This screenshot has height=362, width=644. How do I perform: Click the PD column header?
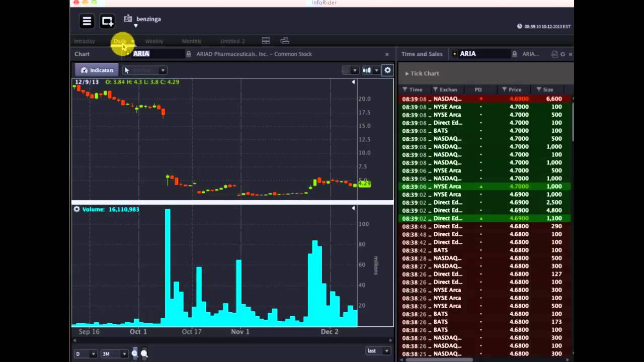tap(478, 89)
